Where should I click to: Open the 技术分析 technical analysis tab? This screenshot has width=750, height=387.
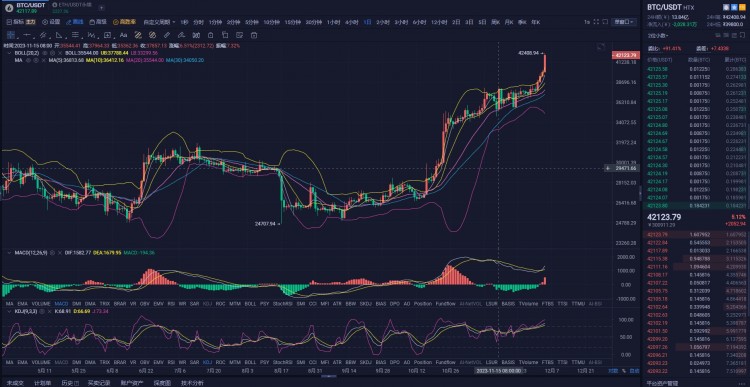tap(192, 383)
